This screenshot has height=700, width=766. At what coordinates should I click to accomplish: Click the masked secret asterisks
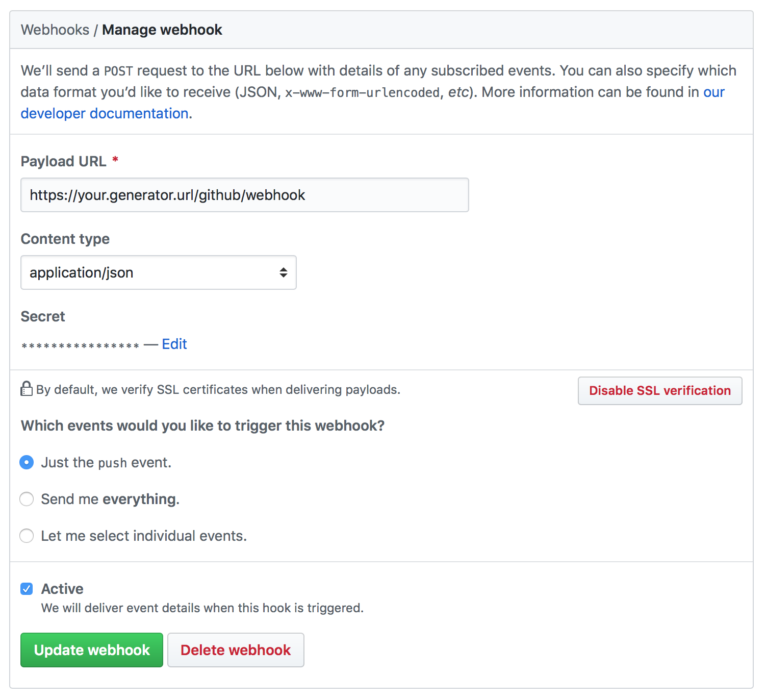coord(81,346)
